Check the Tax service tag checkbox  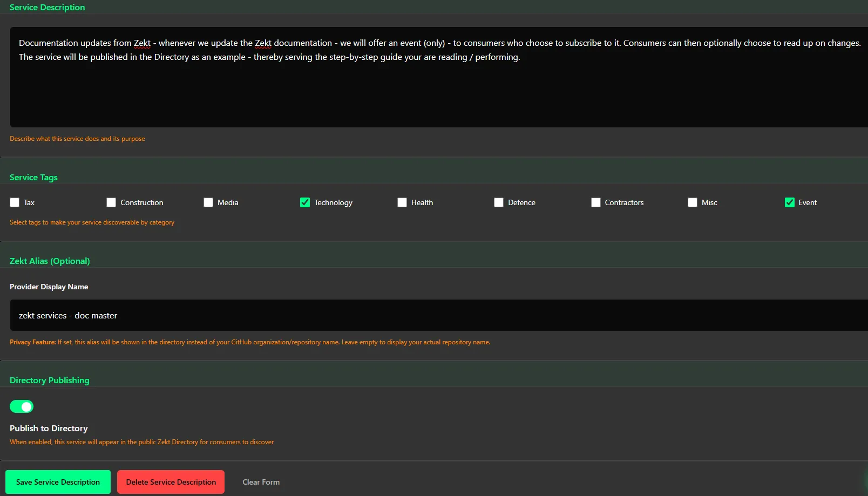(x=14, y=202)
